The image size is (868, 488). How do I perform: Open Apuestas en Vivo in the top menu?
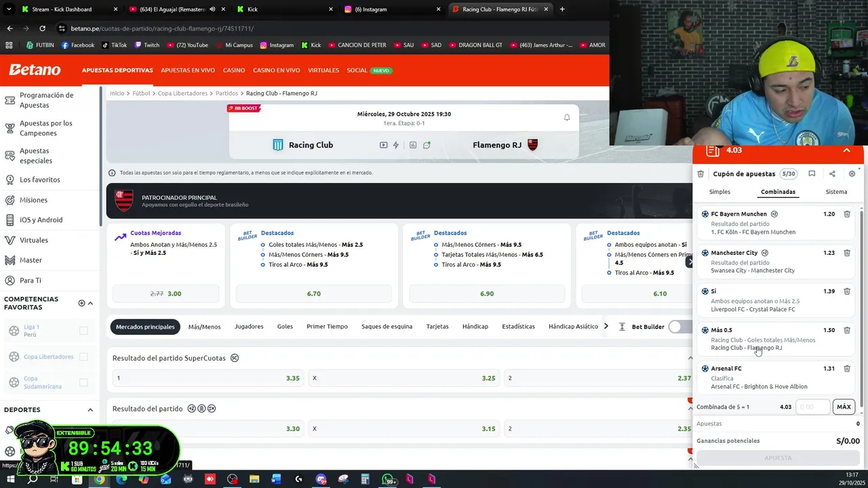(188, 70)
